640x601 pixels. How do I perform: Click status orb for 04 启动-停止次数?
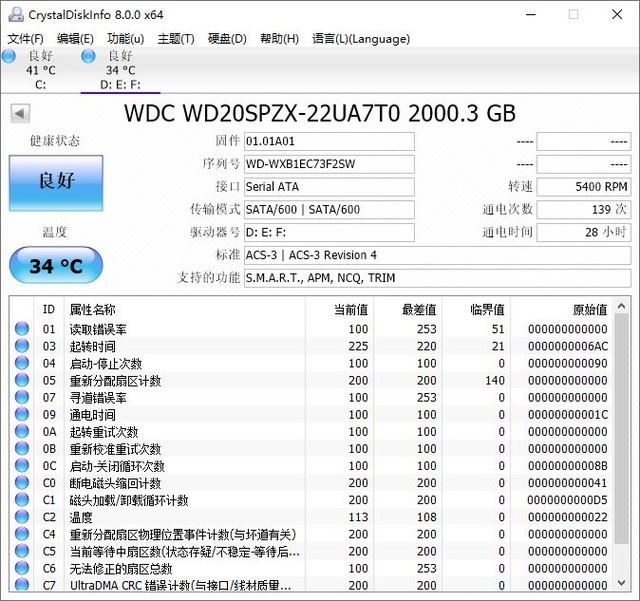(22, 363)
